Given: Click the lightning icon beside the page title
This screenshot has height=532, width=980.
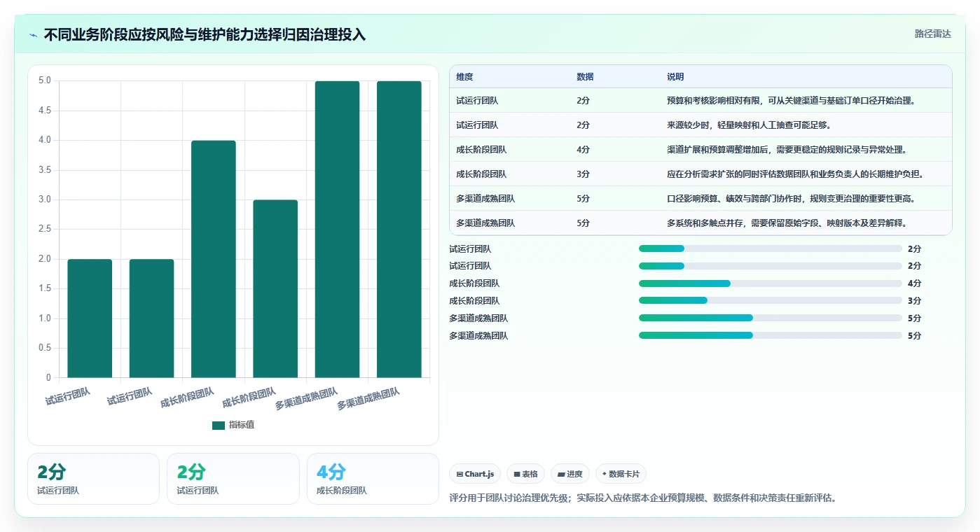Looking at the screenshot, I should click(x=34, y=35).
